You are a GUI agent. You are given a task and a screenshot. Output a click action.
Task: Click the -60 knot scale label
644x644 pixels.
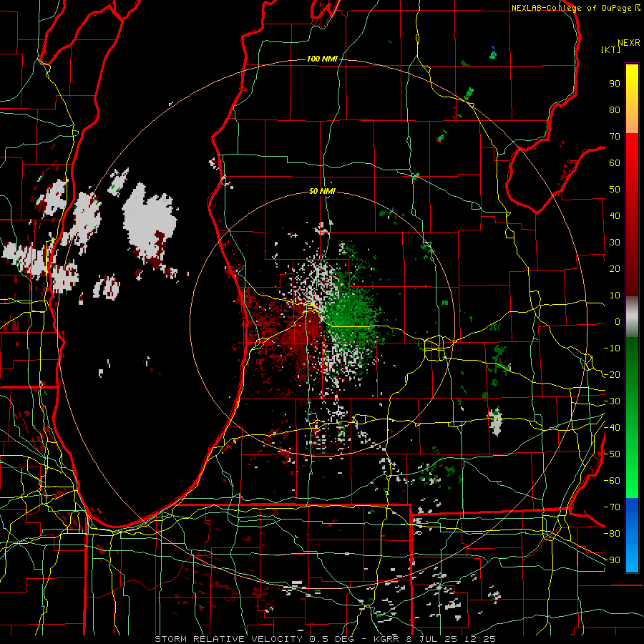point(612,481)
